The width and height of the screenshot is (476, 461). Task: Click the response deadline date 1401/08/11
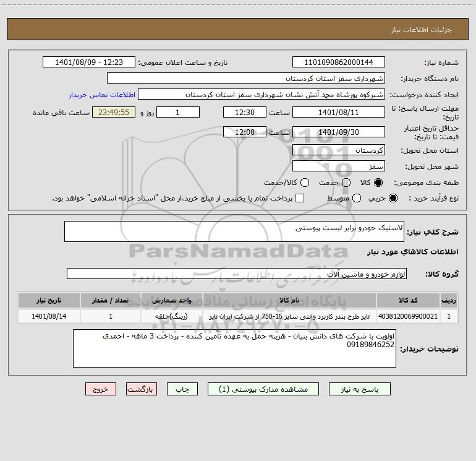click(339, 112)
